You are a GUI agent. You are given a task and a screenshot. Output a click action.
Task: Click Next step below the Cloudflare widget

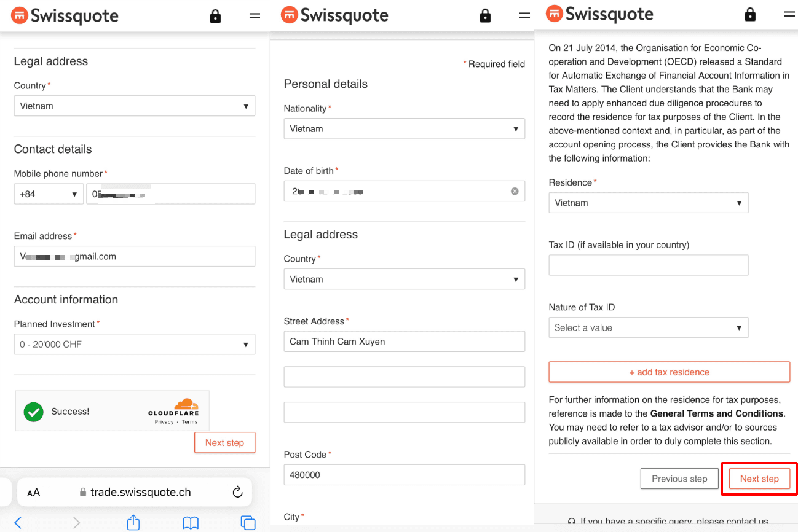[224, 442]
